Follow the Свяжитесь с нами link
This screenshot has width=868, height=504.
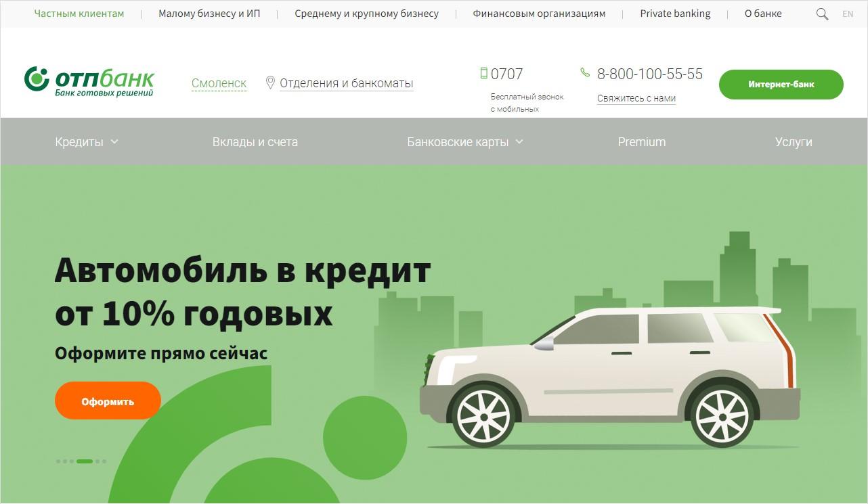click(x=636, y=98)
